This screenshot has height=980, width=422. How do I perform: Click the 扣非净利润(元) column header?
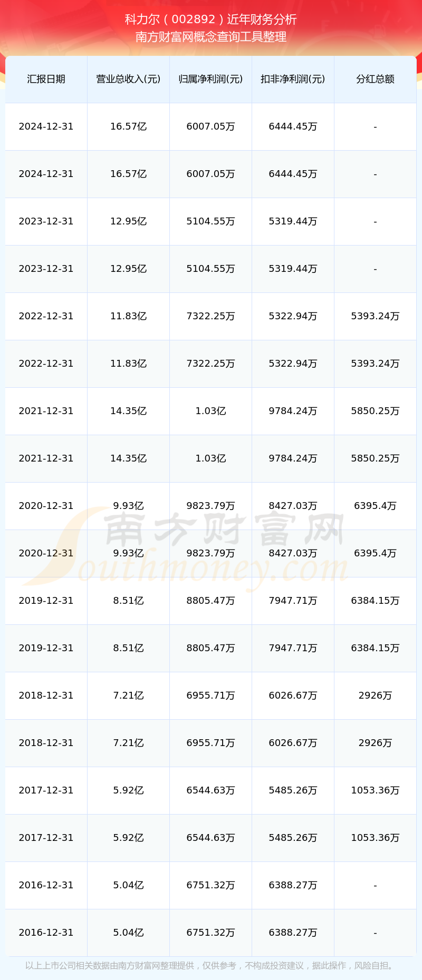(293, 79)
